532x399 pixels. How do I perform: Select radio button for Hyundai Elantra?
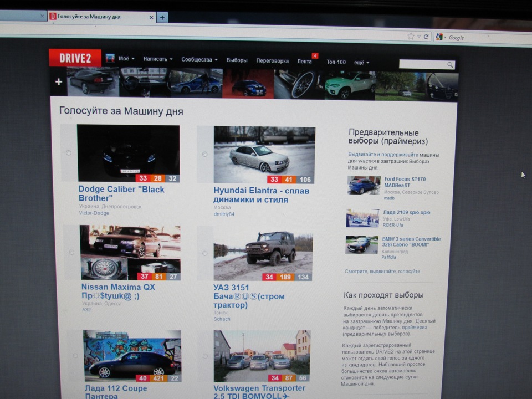[x=204, y=155]
